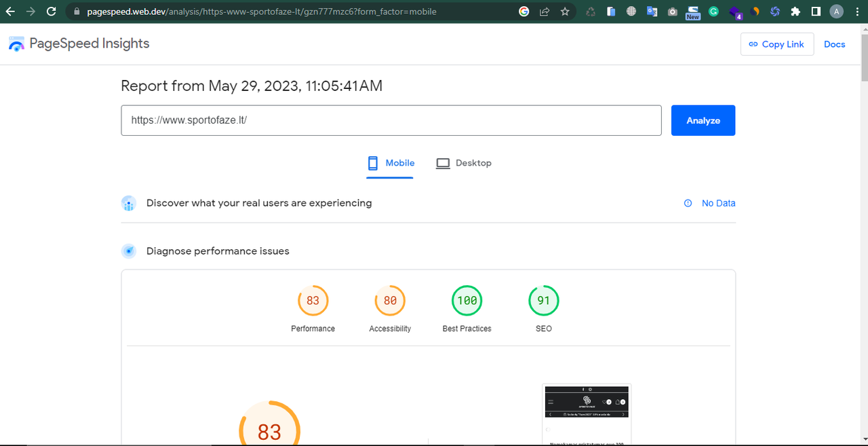Open the Extensions puzzle-piece menu

(x=795, y=12)
